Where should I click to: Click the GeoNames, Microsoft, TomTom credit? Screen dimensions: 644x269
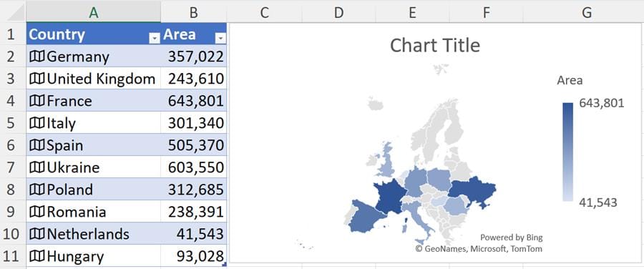point(479,249)
